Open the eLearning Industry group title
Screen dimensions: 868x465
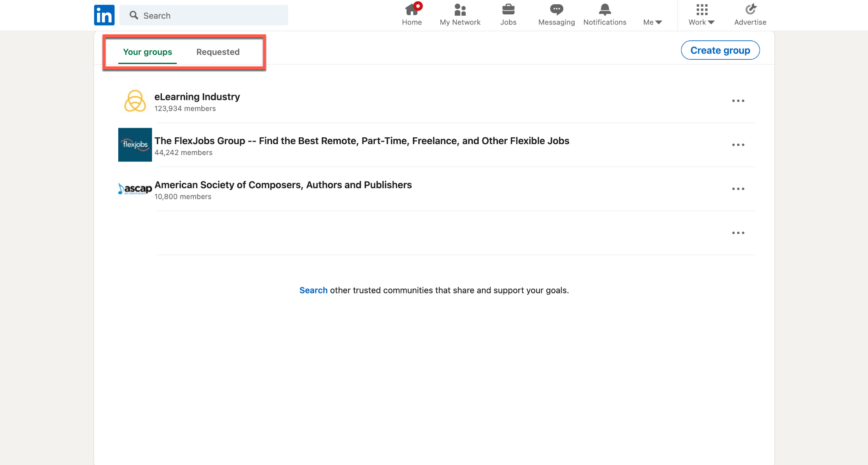click(197, 97)
